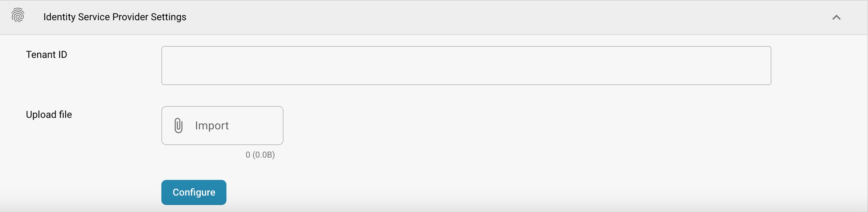Open the Import file upload picker
868x212 pixels.
pyautogui.click(x=222, y=126)
